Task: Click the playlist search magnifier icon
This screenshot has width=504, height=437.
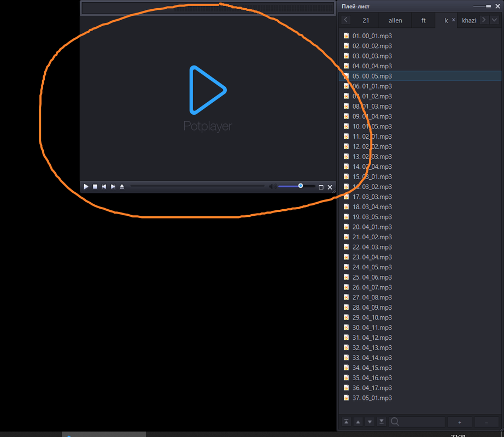Action: point(395,422)
